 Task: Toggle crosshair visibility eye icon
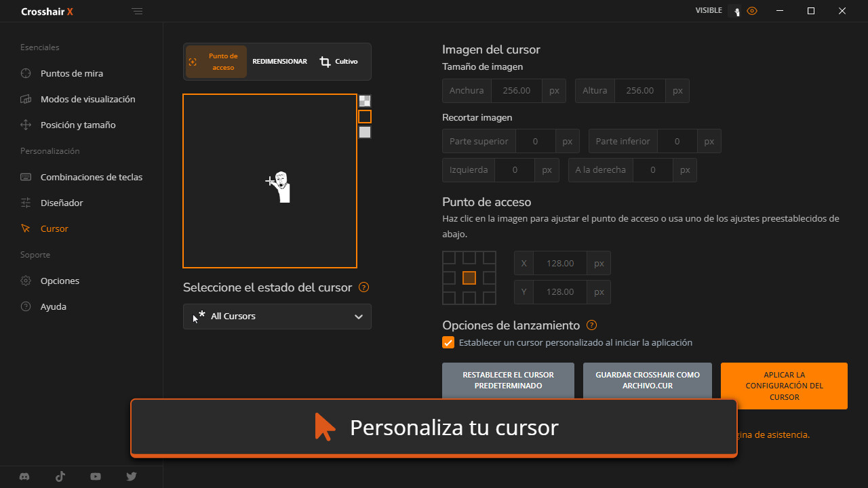pyautogui.click(x=751, y=11)
